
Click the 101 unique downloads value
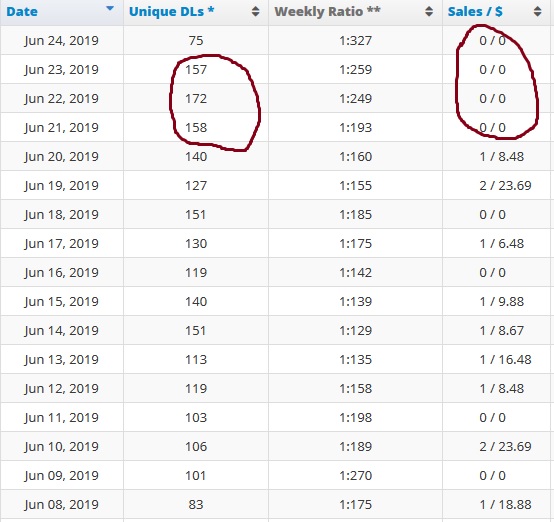[x=196, y=475]
